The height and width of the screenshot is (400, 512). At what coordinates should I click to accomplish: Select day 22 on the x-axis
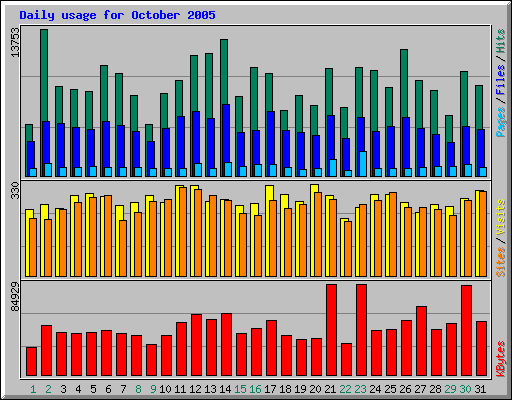coord(345,389)
